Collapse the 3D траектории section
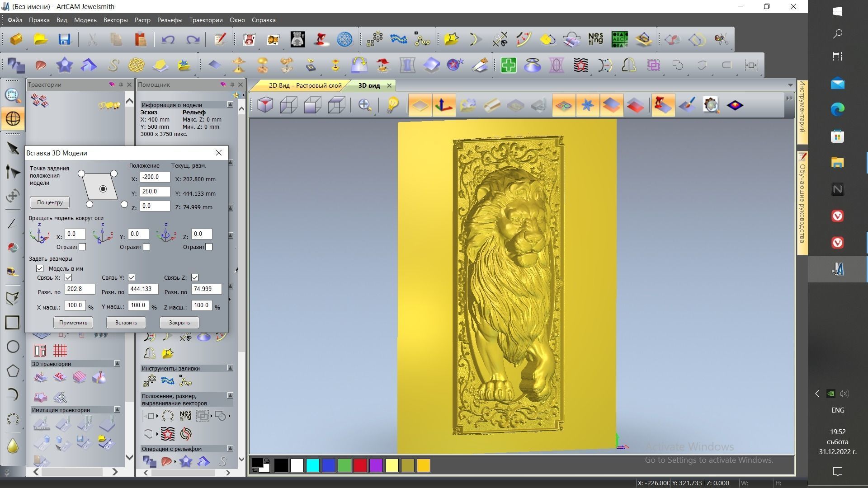The height and width of the screenshot is (488, 868). pyautogui.click(x=117, y=364)
